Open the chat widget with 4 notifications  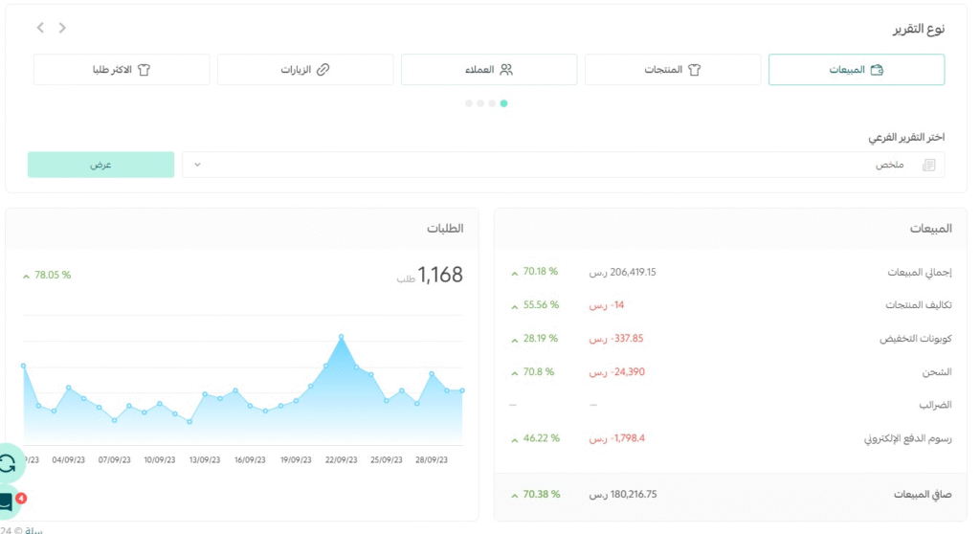tap(6, 501)
